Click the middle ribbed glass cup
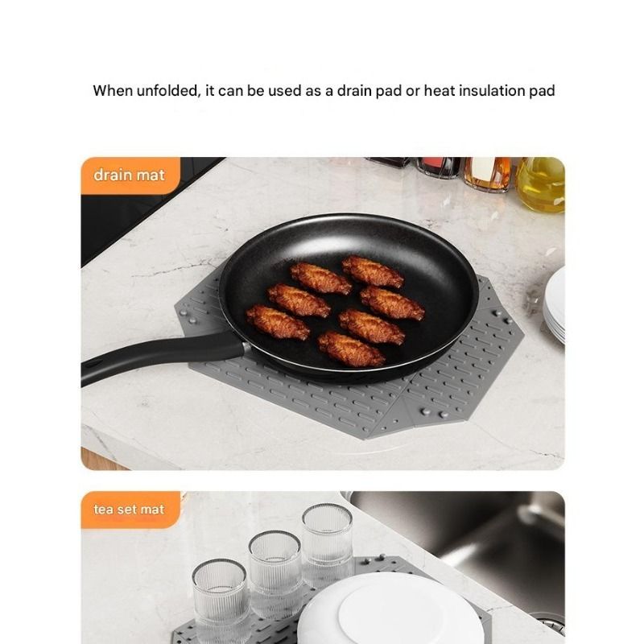The height and width of the screenshot is (644, 644). tap(275, 574)
